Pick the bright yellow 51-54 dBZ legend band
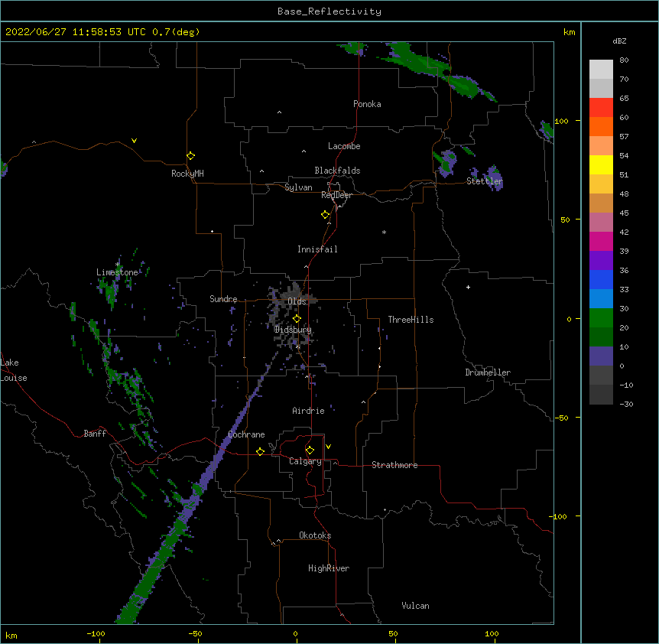 [x=601, y=164]
